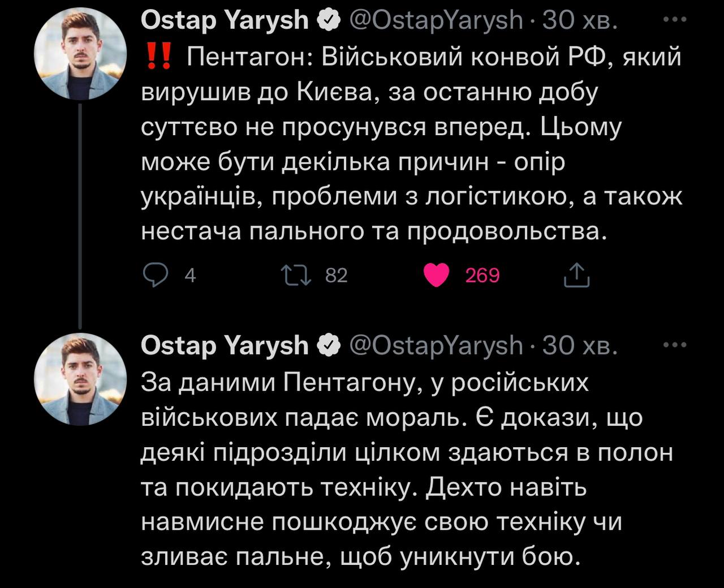The height and width of the screenshot is (588, 724).
Task: Click the reply speech bubble icon
Action: click(154, 275)
